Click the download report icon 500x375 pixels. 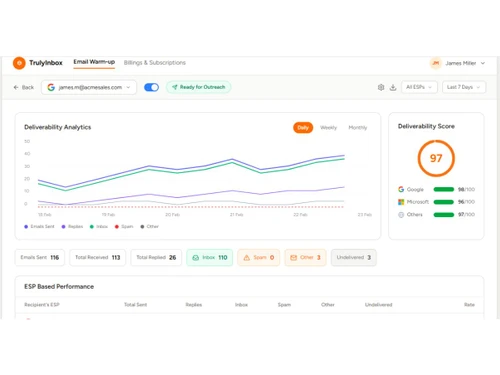393,87
